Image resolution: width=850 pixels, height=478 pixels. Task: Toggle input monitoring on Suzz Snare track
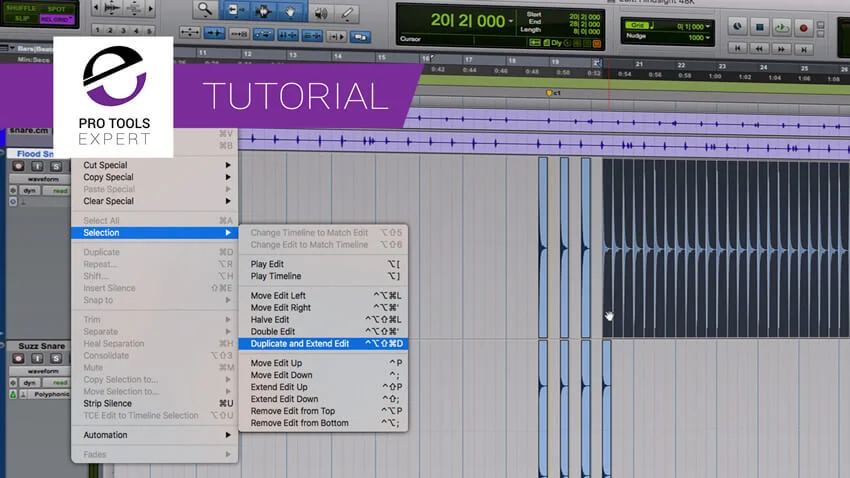pyautogui.click(x=37, y=358)
